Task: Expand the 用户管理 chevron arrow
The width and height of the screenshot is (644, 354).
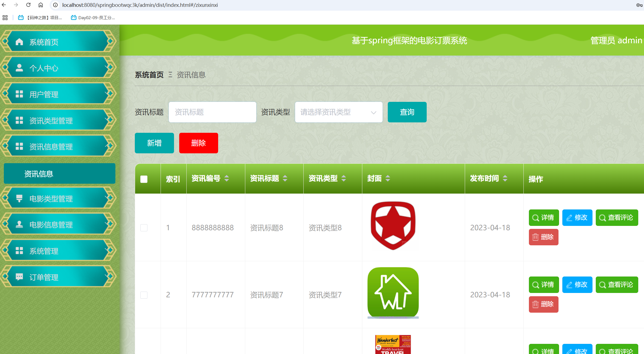Action: tap(108, 93)
